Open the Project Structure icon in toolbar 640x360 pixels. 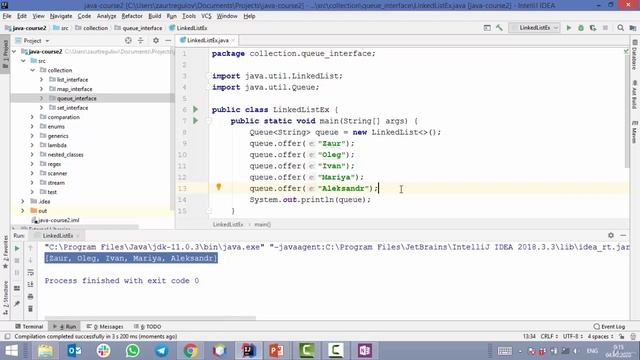tap(633, 28)
